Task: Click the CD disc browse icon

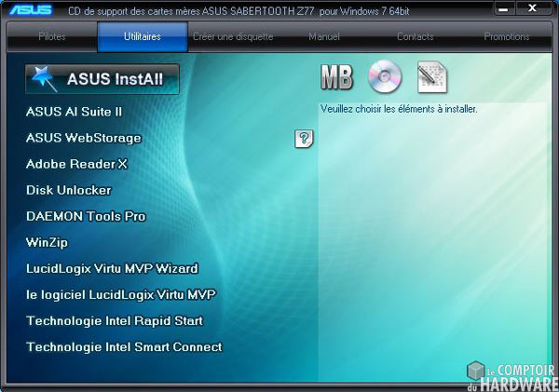Action: [383, 78]
